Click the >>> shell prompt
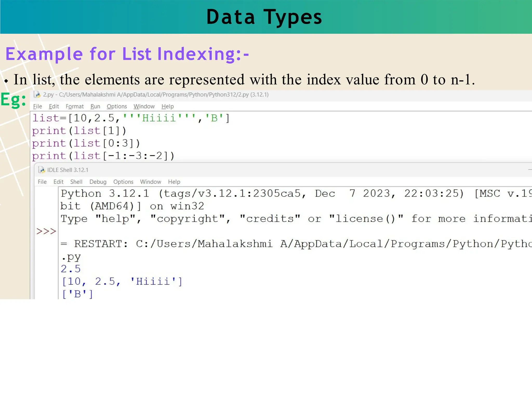This screenshot has height=399, width=532. [46, 231]
